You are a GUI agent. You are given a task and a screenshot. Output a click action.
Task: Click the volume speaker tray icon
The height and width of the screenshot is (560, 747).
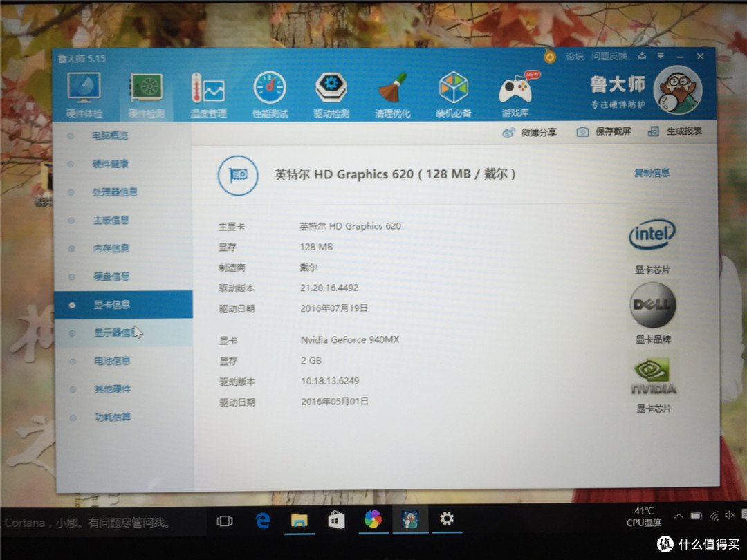pos(730,515)
